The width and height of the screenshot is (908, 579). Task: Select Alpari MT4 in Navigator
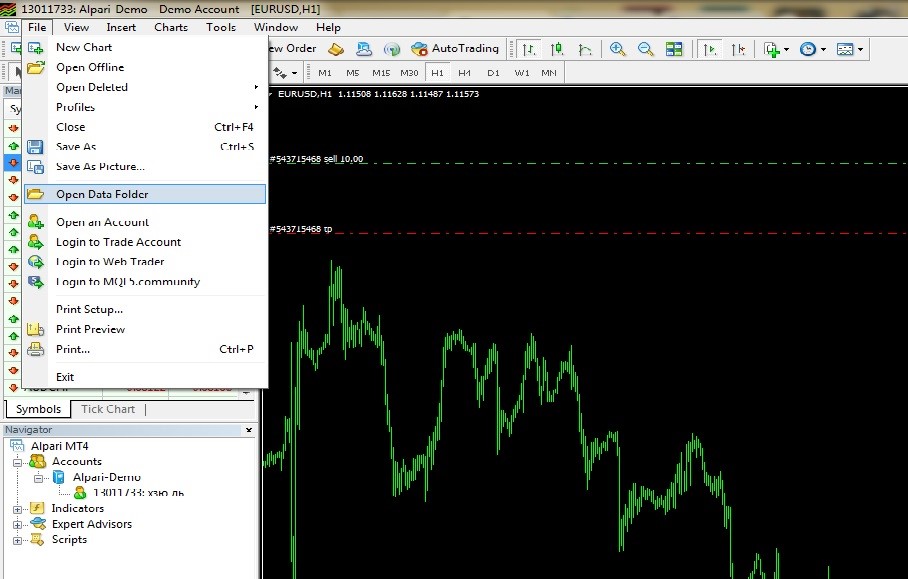click(59, 446)
